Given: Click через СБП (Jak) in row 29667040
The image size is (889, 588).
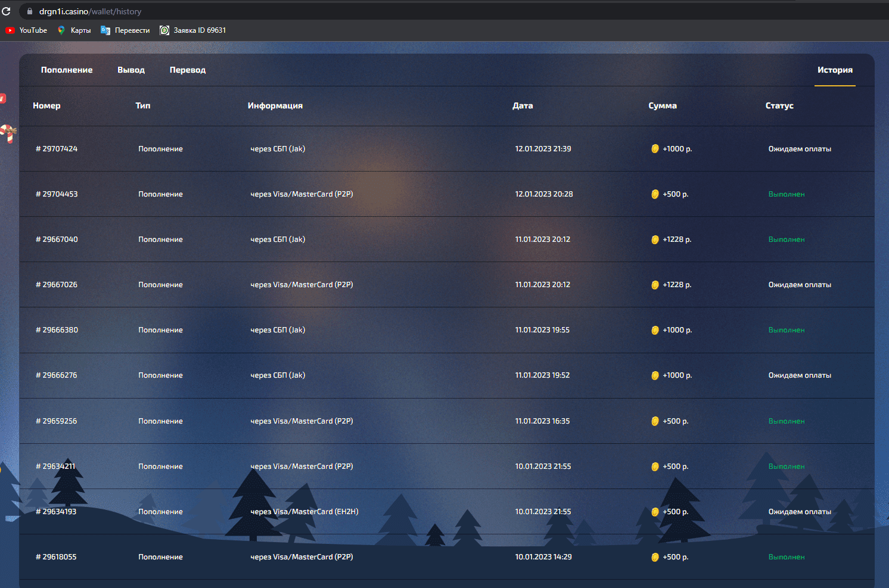Looking at the screenshot, I should 278,239.
